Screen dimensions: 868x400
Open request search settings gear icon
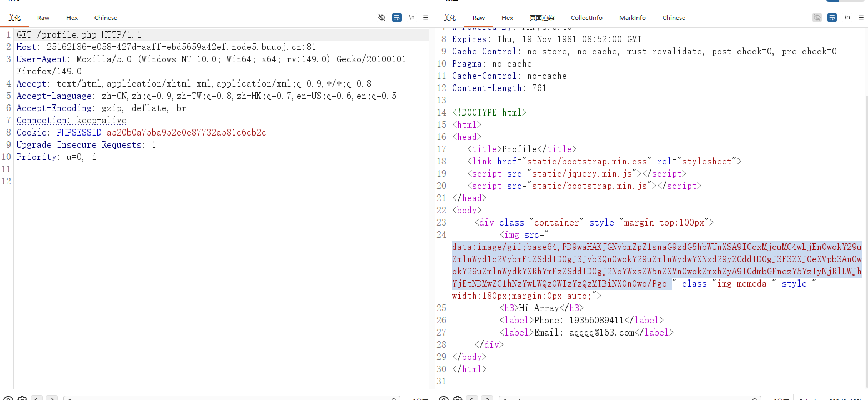click(x=22, y=398)
